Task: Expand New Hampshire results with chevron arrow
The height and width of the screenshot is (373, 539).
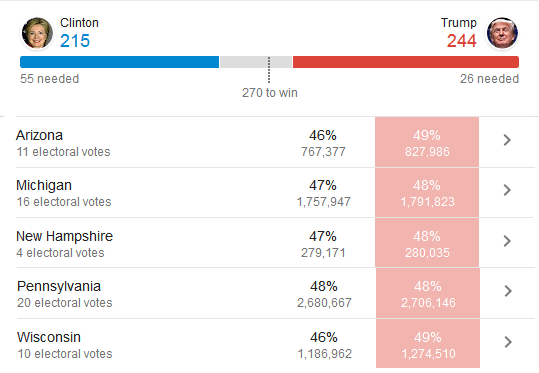Action: pyautogui.click(x=507, y=241)
